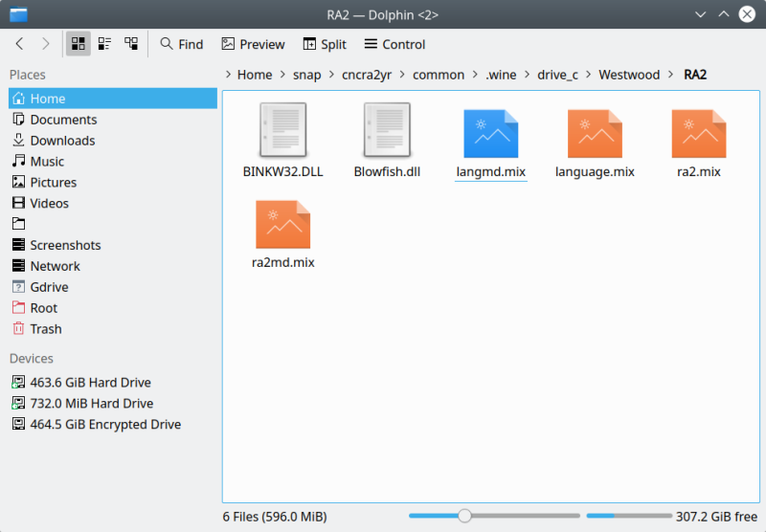Go back with the left arrow
Screen dimensions: 766x532
(x=19, y=44)
